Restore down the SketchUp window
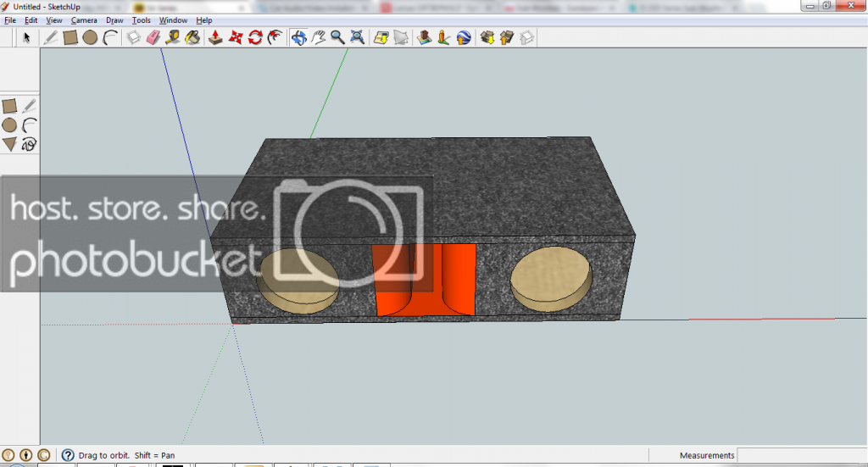868x467 pixels. (x=826, y=6)
